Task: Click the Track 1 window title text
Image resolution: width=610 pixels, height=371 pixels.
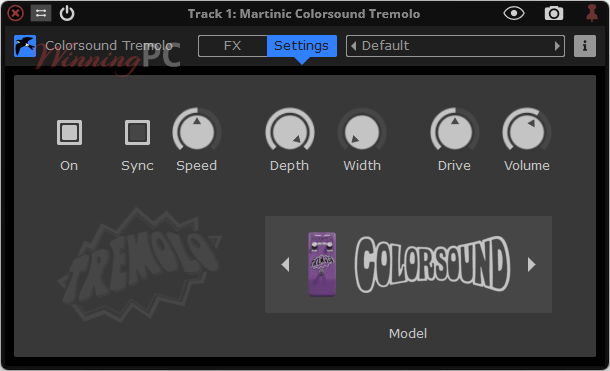Action: click(304, 14)
